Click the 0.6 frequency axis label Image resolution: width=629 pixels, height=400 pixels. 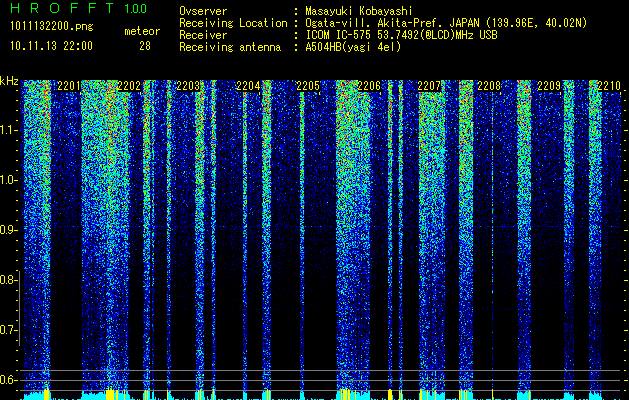[x=8, y=380]
